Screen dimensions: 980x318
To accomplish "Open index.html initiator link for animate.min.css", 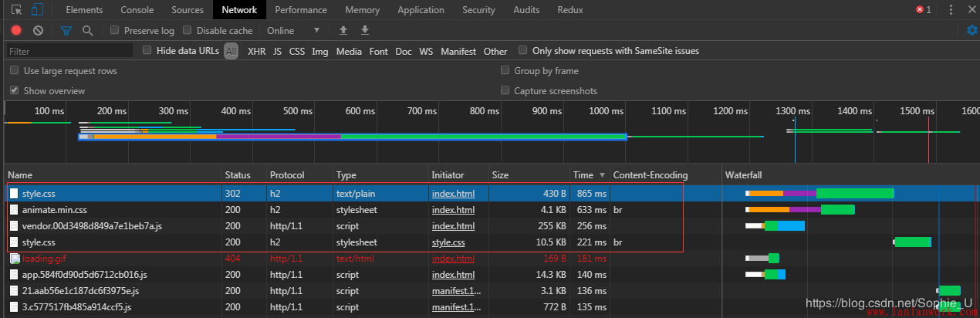I will tap(452, 209).
